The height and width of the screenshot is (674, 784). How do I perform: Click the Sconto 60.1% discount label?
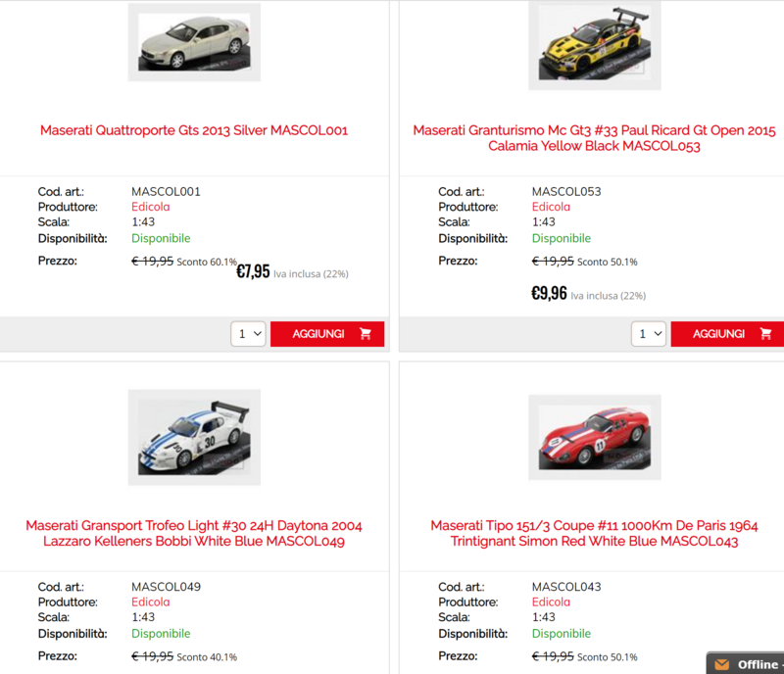click(x=207, y=262)
